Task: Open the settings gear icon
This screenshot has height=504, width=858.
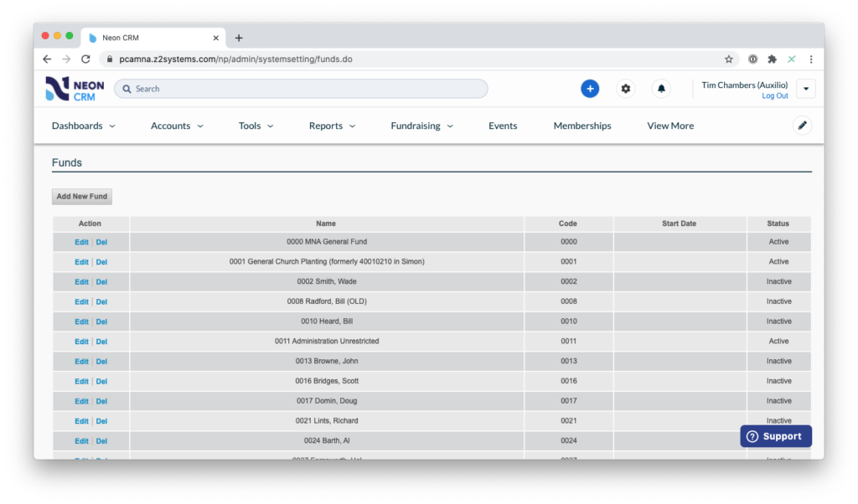Action: tap(625, 88)
